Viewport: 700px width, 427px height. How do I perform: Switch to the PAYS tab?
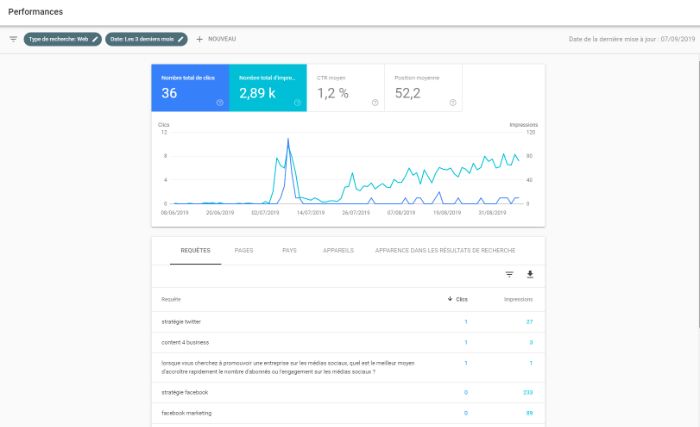(x=289, y=251)
